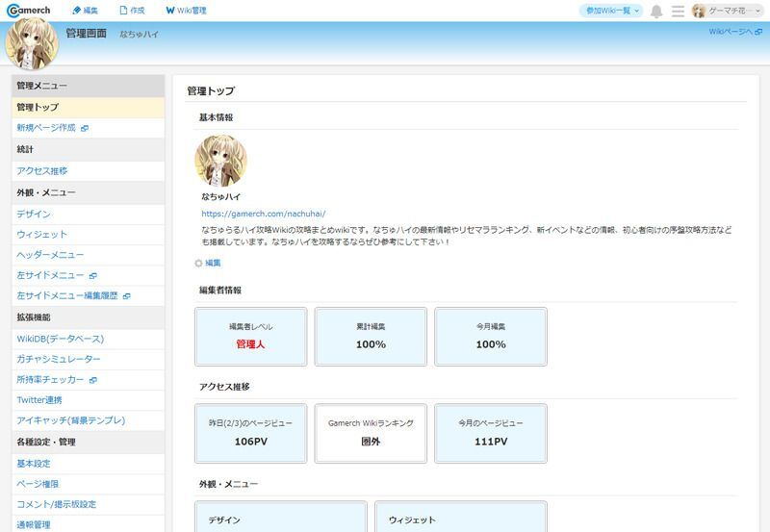Open the 編集 menu in top bar
This screenshot has height=532, width=770.
tap(85, 11)
